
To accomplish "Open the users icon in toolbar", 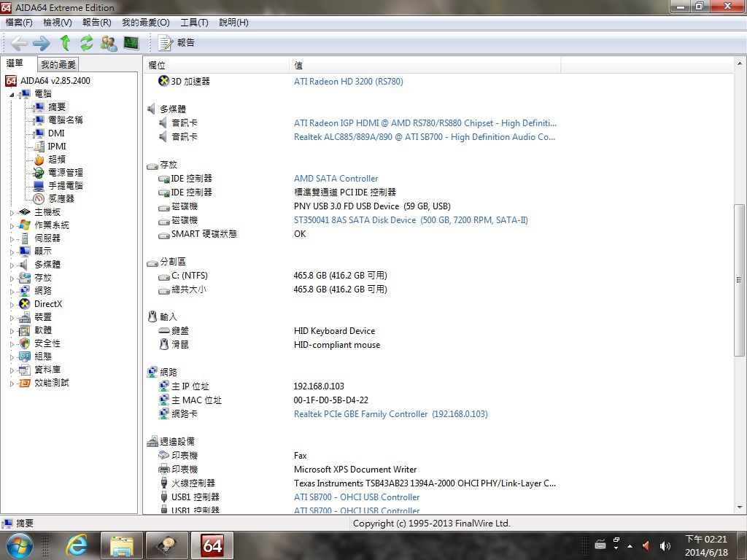I will tap(109, 43).
